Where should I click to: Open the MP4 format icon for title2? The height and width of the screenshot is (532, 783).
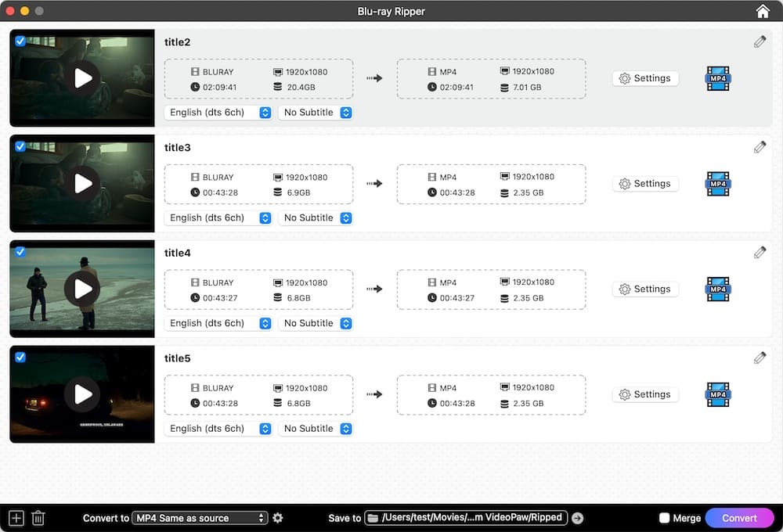[x=717, y=78]
